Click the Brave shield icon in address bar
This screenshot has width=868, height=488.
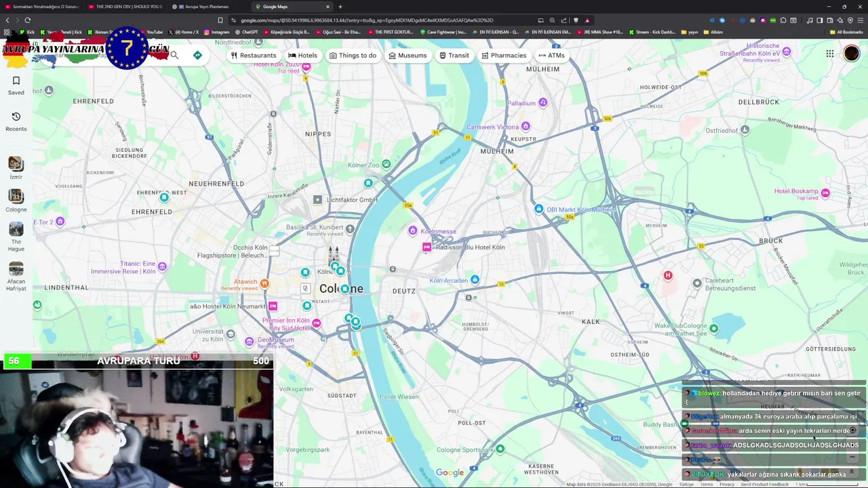pyautogui.click(x=576, y=20)
